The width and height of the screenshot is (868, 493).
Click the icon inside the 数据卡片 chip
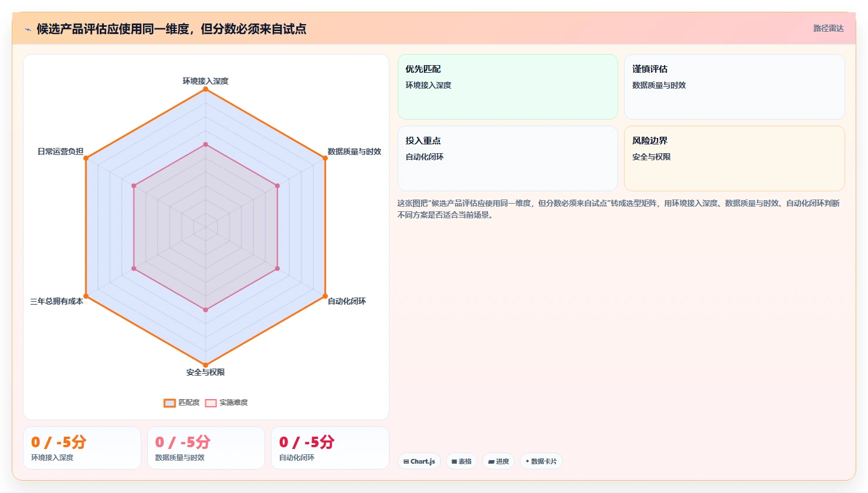click(x=527, y=461)
